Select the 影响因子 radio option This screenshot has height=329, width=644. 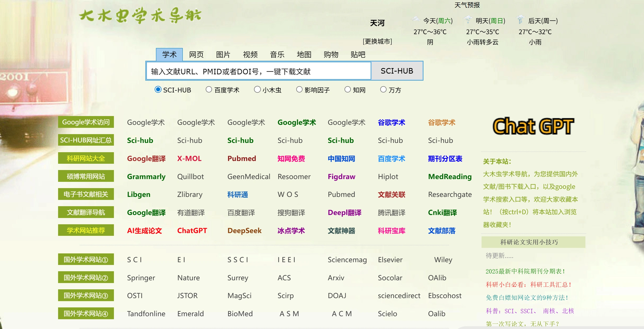tap(299, 89)
